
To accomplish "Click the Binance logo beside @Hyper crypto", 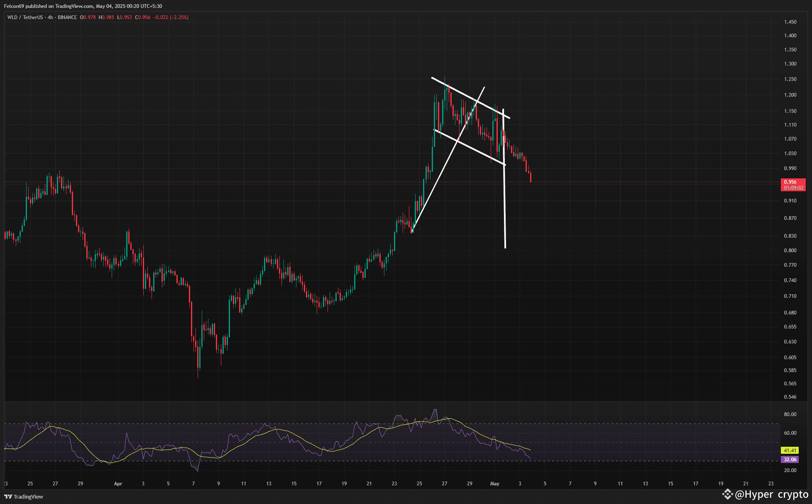I will (727, 494).
